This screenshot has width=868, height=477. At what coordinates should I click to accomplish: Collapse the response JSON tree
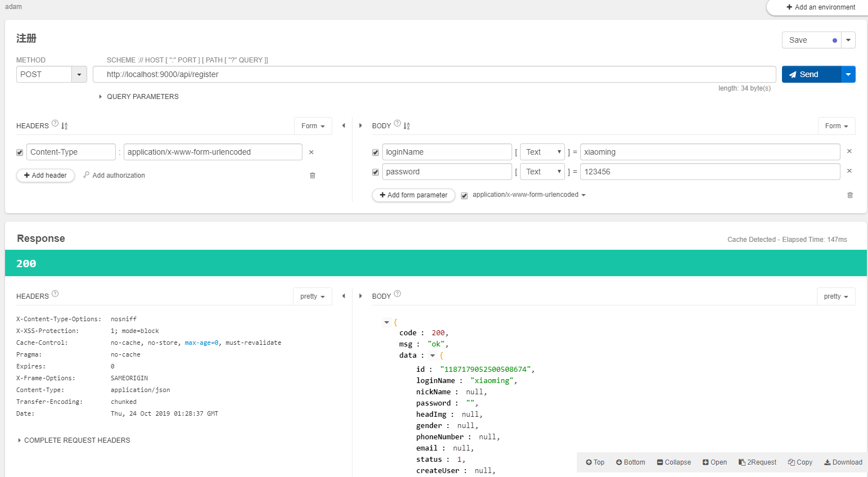point(673,462)
